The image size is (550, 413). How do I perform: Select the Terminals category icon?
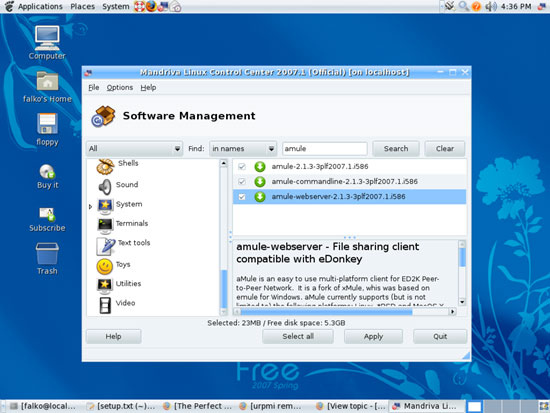(105, 226)
